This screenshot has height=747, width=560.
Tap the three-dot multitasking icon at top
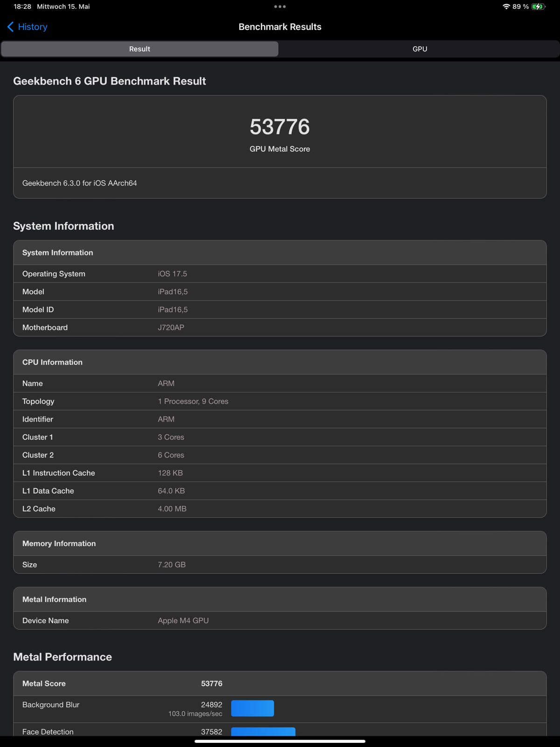280,7
